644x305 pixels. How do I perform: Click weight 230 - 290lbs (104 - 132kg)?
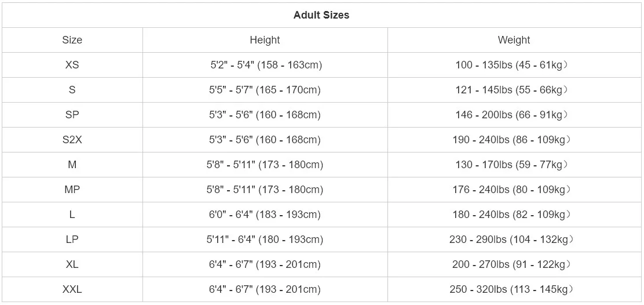[511, 239]
